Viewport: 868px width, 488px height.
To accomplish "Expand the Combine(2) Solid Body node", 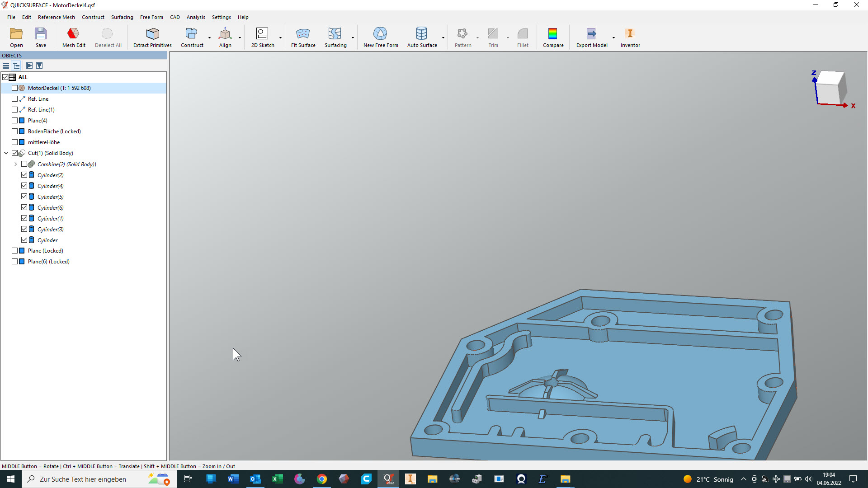I will tap(15, 164).
